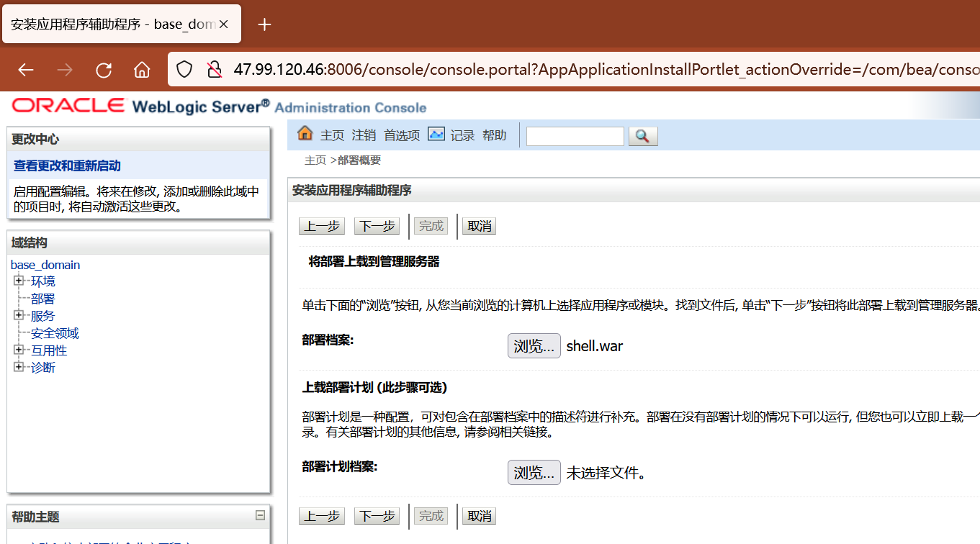Collapse the 帮助主题 panel
Screen dimensions: 980x544
pos(260,516)
